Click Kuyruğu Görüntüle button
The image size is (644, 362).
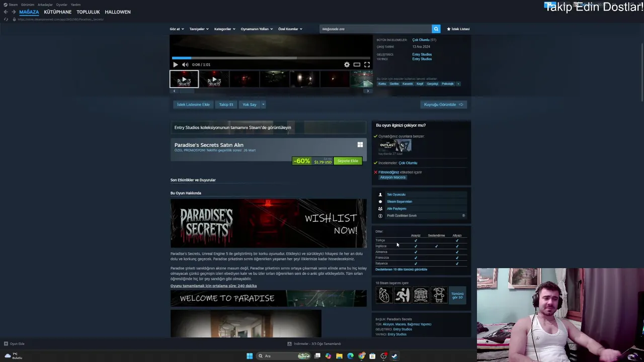(443, 105)
